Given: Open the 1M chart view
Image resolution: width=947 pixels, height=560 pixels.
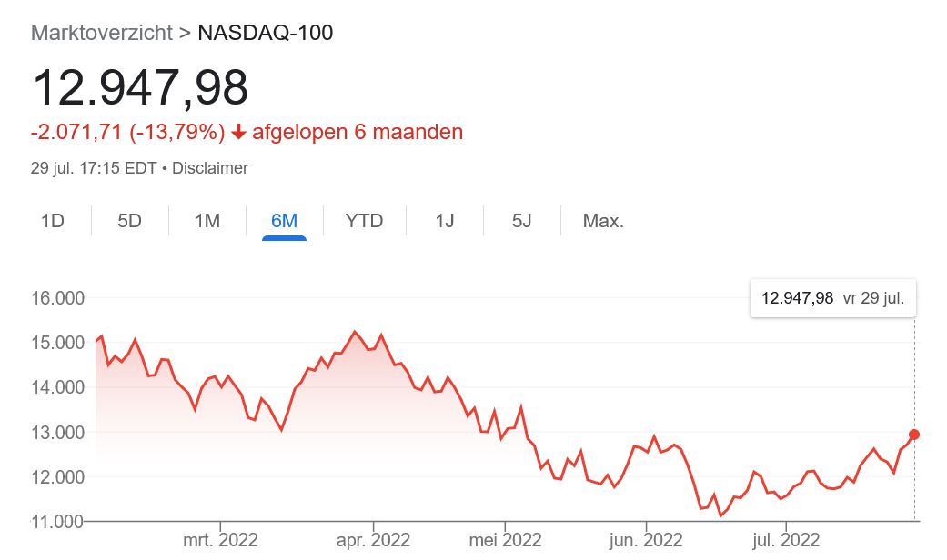Looking at the screenshot, I should click(x=207, y=220).
